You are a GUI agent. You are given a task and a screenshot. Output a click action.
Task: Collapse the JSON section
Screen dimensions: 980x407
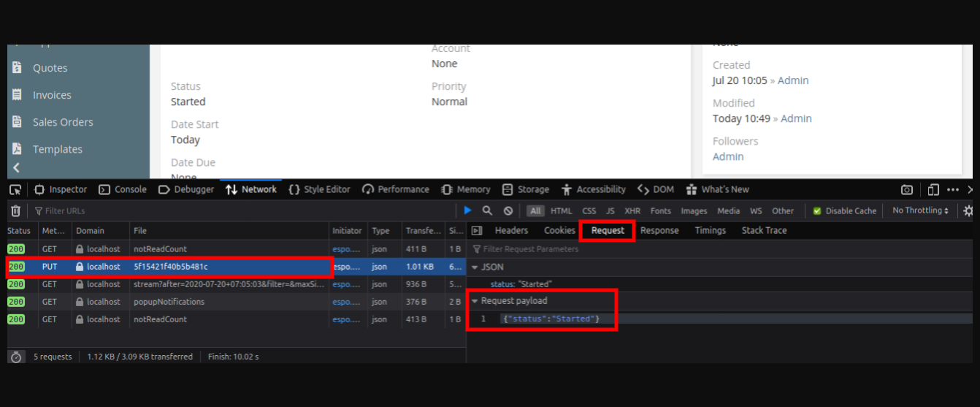(x=475, y=267)
